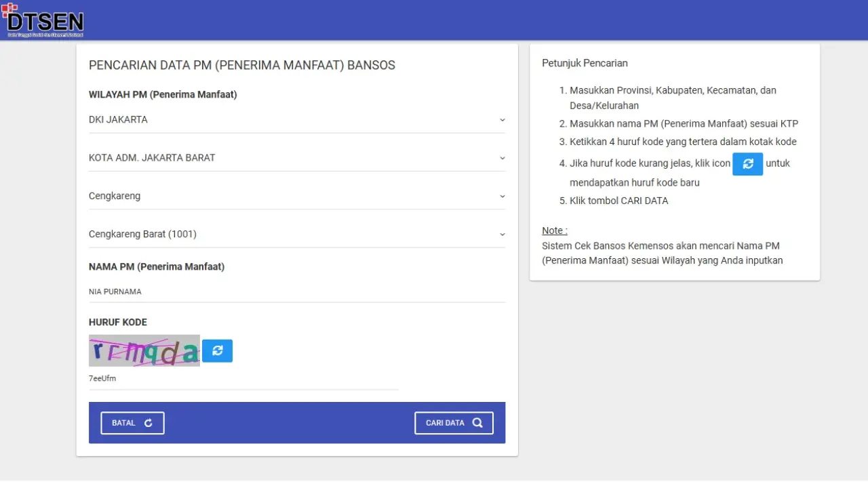Click the CARI DATA button
The image size is (868, 488).
tap(454, 423)
